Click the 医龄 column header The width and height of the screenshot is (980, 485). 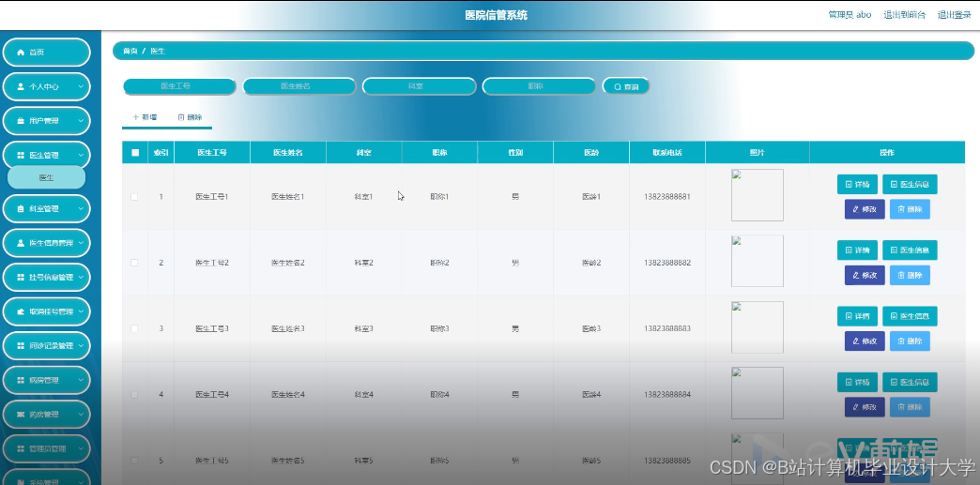[x=591, y=153]
